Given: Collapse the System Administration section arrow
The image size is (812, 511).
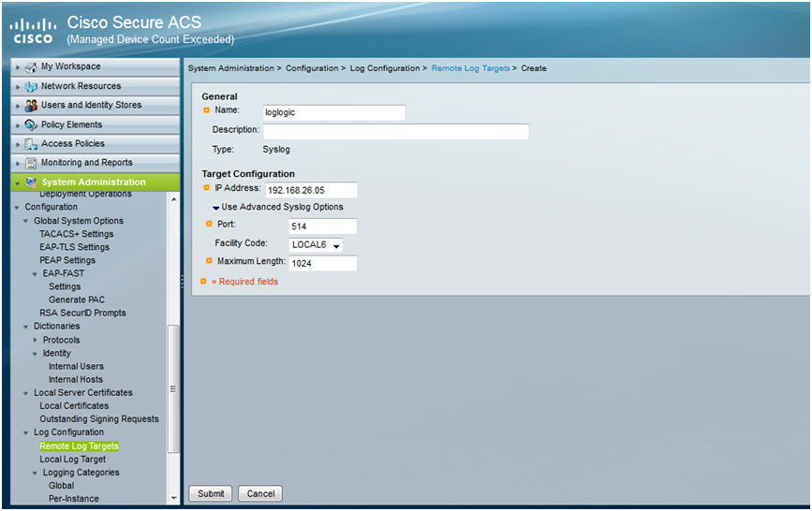Looking at the screenshot, I should point(18,183).
